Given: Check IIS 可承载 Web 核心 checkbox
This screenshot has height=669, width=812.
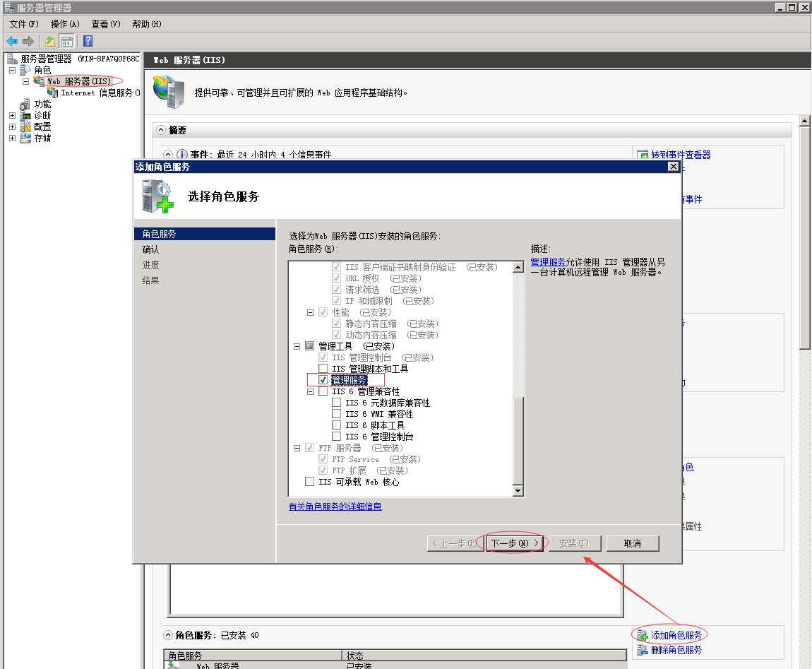Looking at the screenshot, I should pos(310,481).
